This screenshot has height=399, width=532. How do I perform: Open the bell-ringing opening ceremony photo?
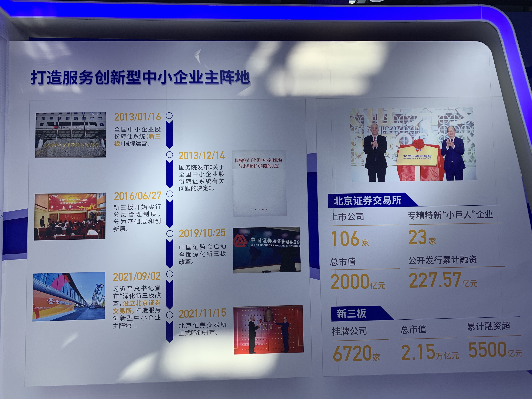tap(268, 330)
